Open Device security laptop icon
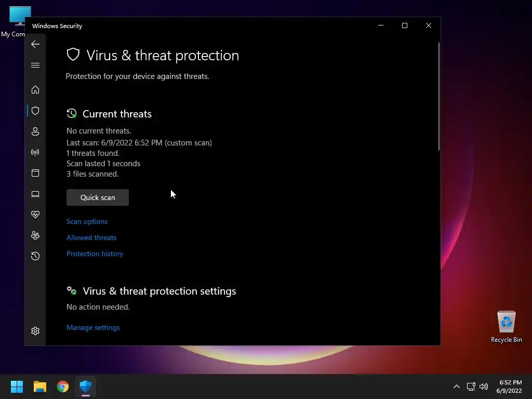The height and width of the screenshot is (399, 532). click(x=35, y=194)
